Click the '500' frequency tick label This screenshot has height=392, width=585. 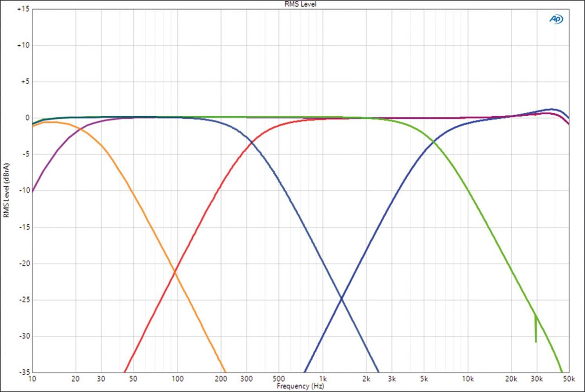(x=278, y=379)
